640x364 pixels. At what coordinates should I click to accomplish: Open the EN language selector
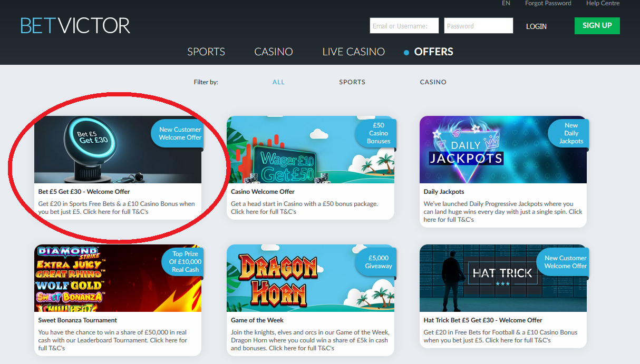506,3
